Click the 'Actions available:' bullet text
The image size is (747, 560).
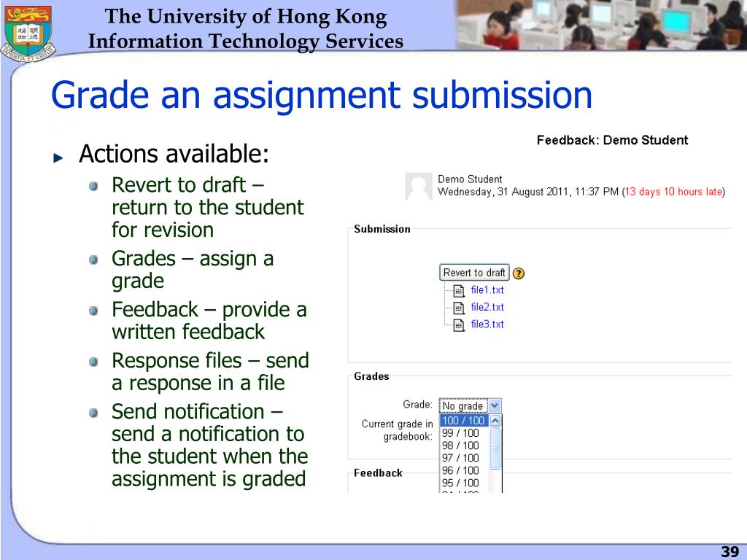pos(174,154)
